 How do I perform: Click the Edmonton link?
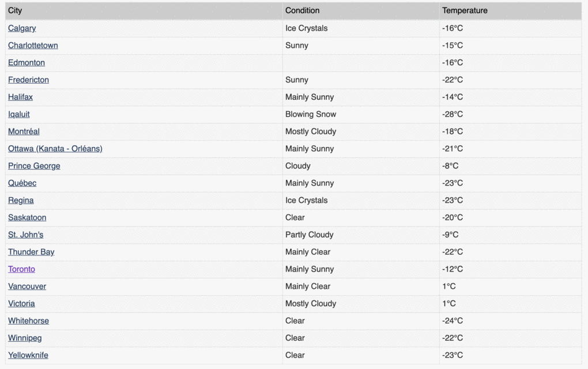[x=27, y=63]
